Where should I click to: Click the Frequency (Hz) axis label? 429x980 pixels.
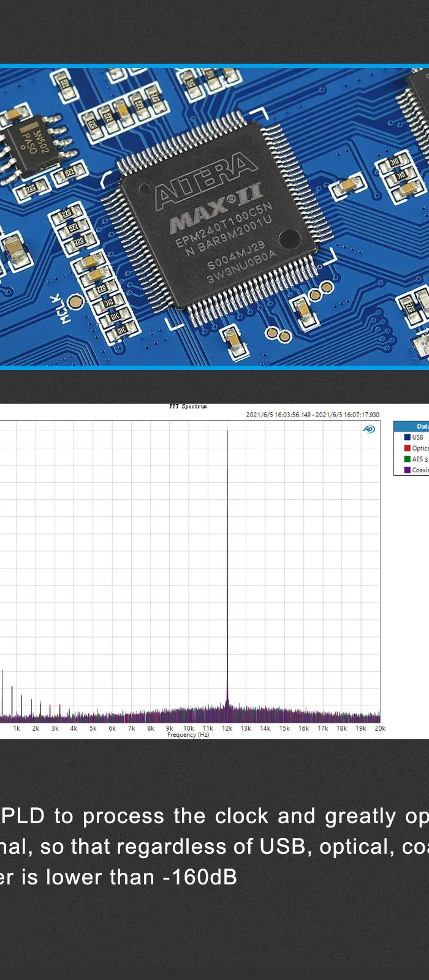click(x=188, y=735)
